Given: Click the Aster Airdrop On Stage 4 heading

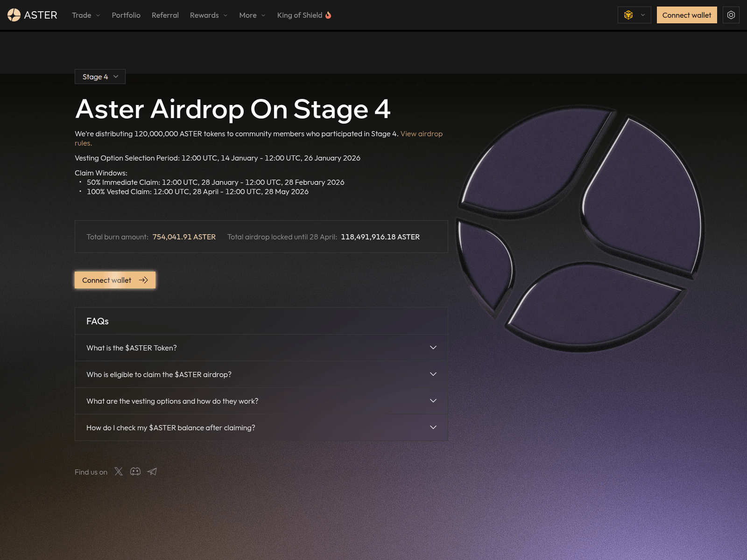Looking at the screenshot, I should 233,109.
